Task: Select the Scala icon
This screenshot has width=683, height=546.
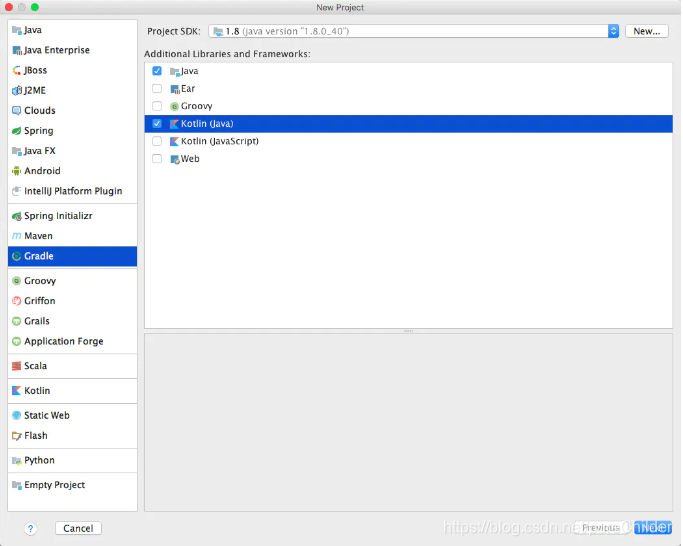Action: pyautogui.click(x=17, y=366)
